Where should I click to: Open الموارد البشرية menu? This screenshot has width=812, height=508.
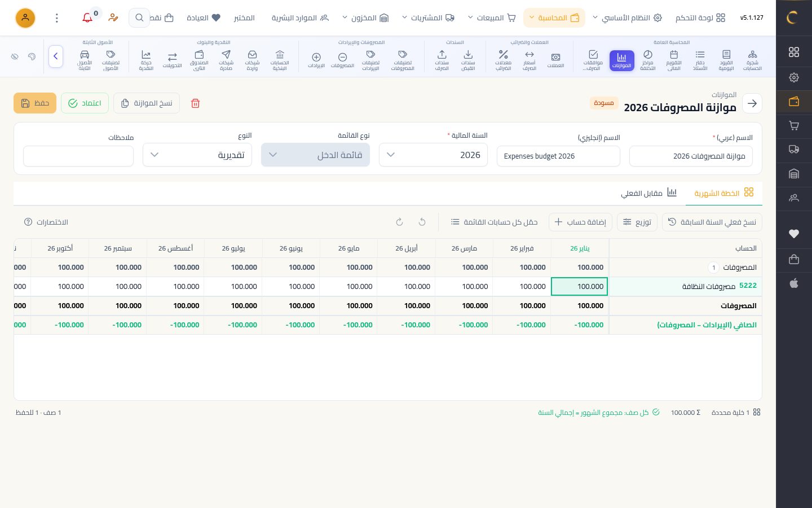pos(300,18)
